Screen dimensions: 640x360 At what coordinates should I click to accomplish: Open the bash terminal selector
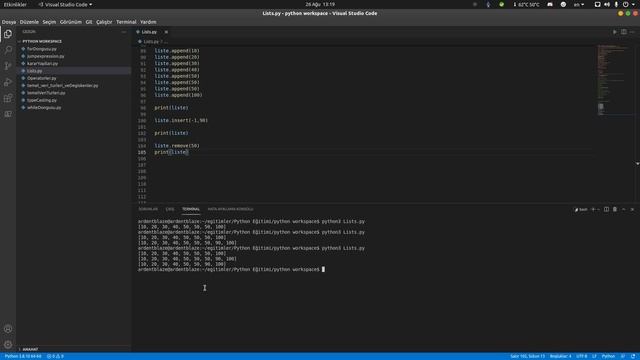[581, 209]
